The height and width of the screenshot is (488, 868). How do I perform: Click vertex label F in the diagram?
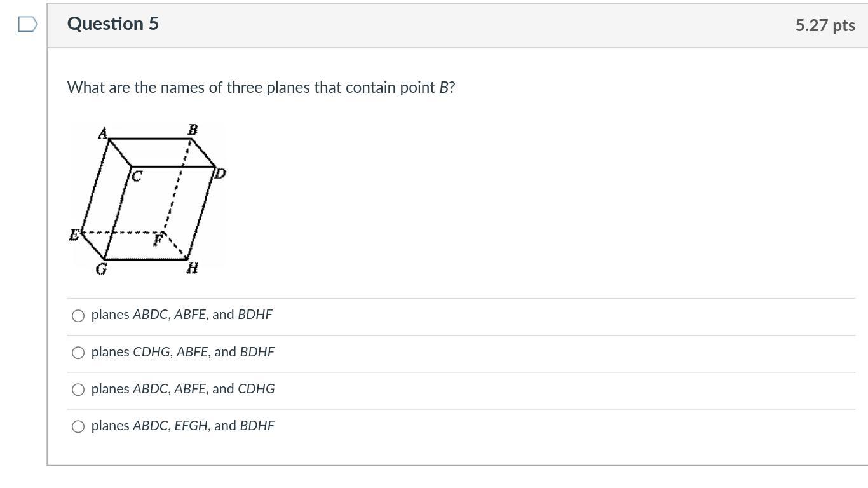[159, 241]
